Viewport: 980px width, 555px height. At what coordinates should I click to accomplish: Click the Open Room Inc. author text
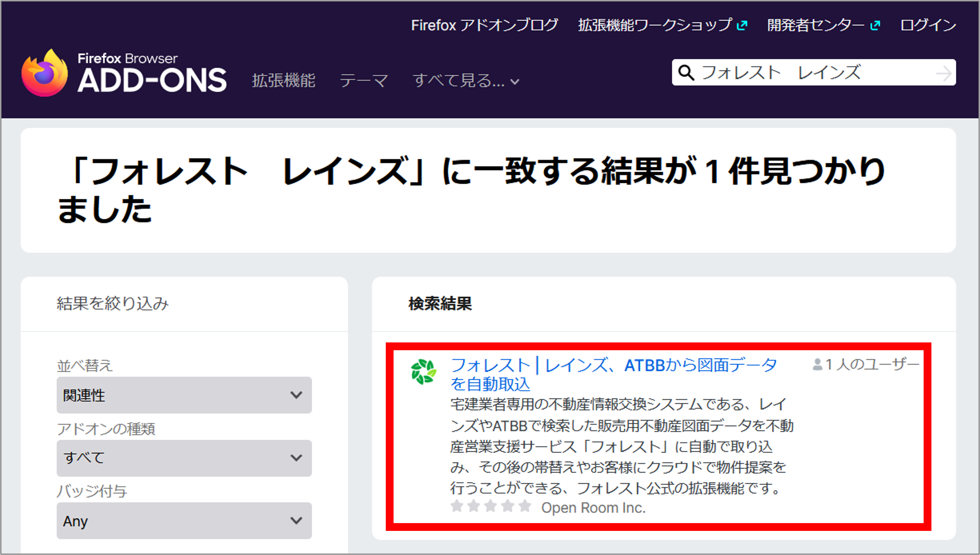pos(593,508)
